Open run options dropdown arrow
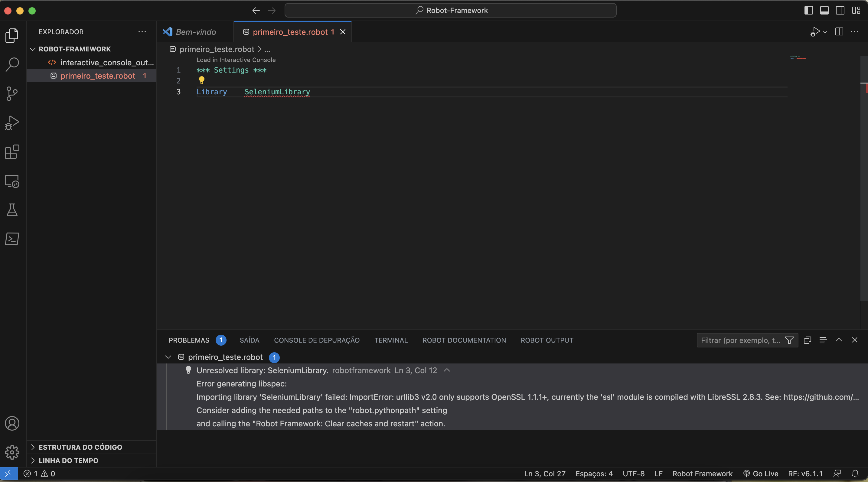Image resolution: width=868 pixels, height=482 pixels. pos(825,32)
